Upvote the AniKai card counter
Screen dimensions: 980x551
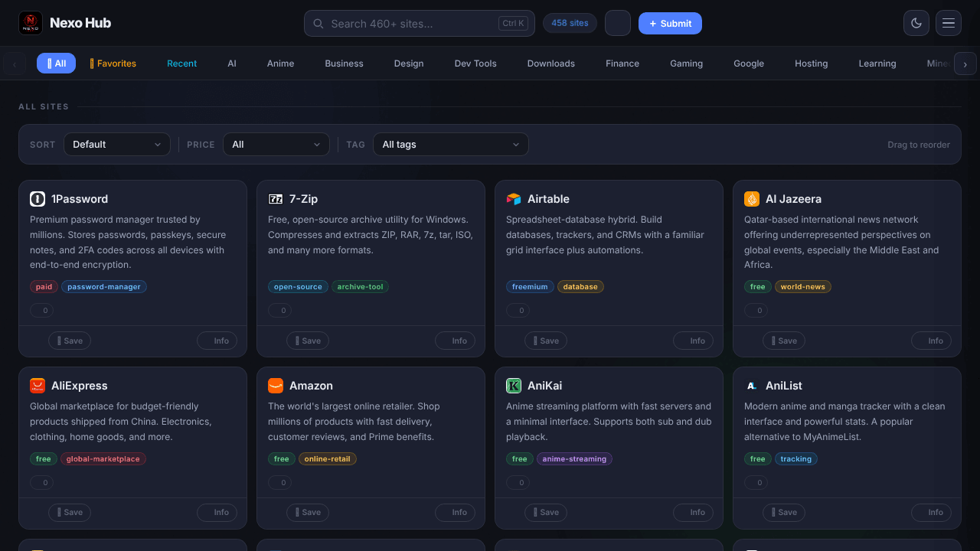point(518,483)
